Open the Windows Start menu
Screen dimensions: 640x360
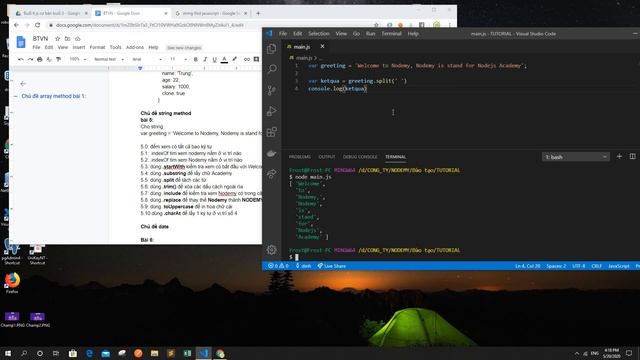click(8, 353)
